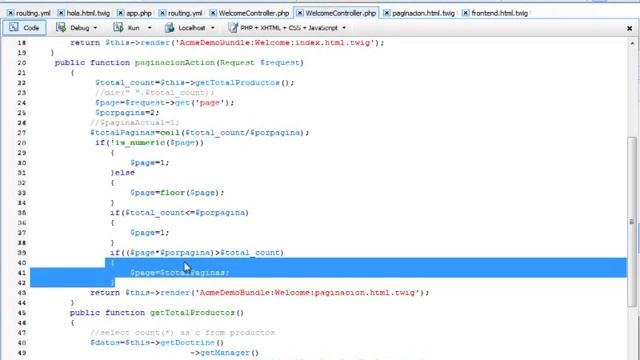Viewport: 640px width, 360px height.
Task: Click 'getTotalProductos()' function declaration
Action: click(197, 313)
